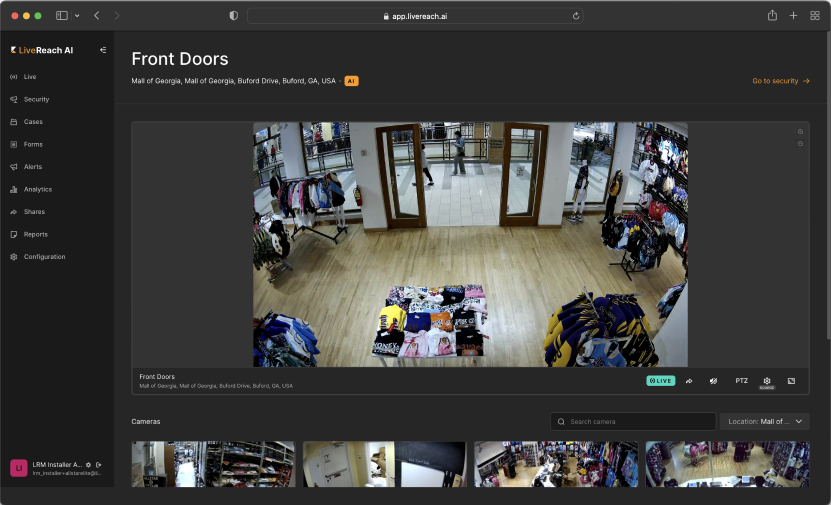
Task: Select the first camera thumbnail
Action: point(213,464)
